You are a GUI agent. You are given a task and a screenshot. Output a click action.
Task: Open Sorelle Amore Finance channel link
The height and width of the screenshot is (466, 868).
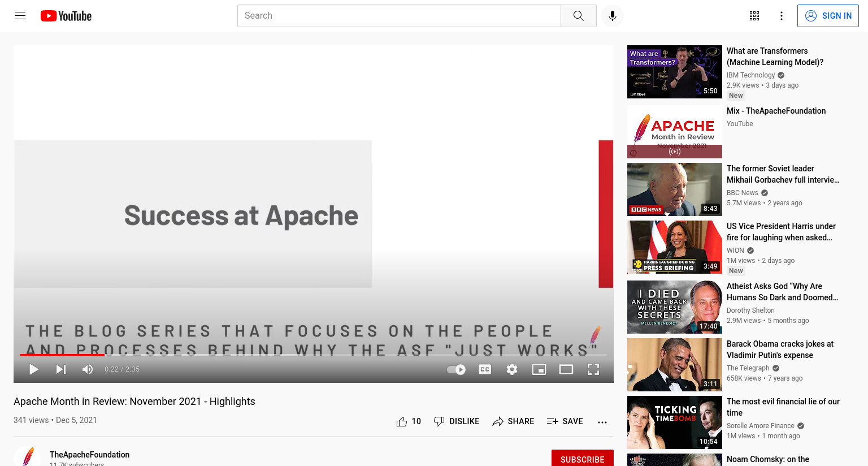point(761,426)
